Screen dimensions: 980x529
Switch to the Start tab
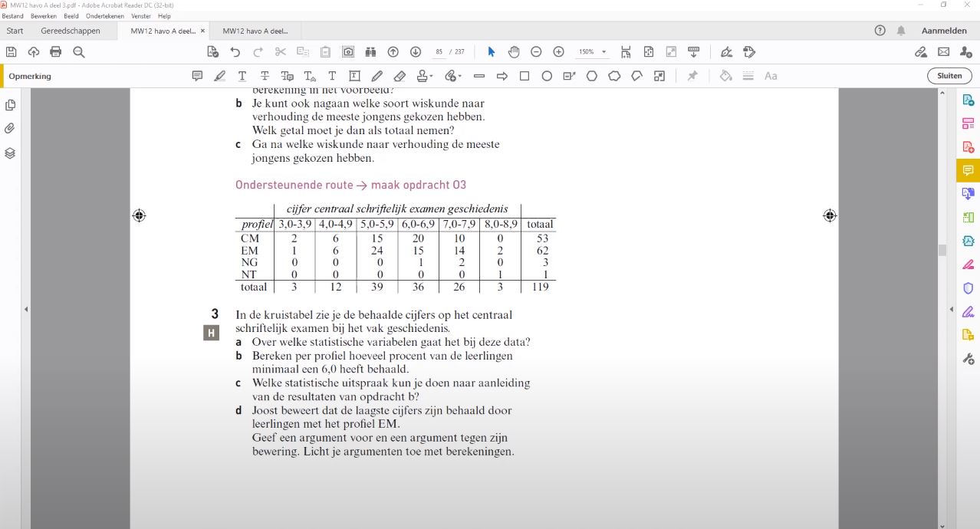tap(15, 31)
